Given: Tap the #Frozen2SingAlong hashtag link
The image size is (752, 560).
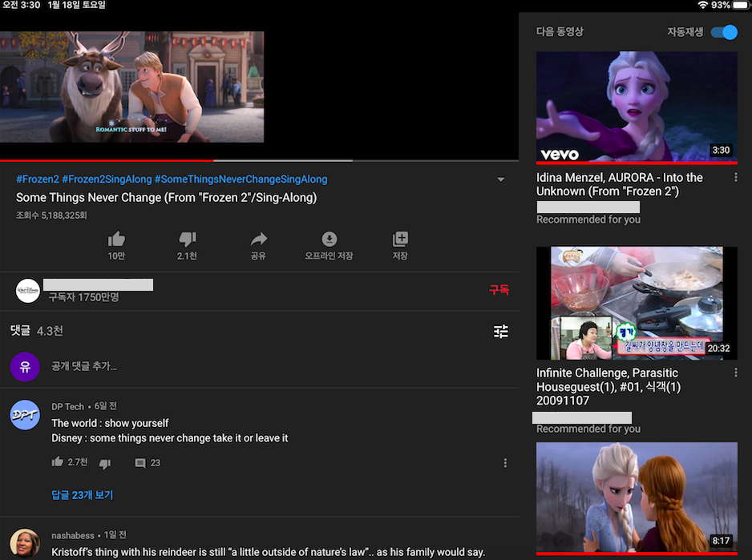Looking at the screenshot, I should (107, 179).
